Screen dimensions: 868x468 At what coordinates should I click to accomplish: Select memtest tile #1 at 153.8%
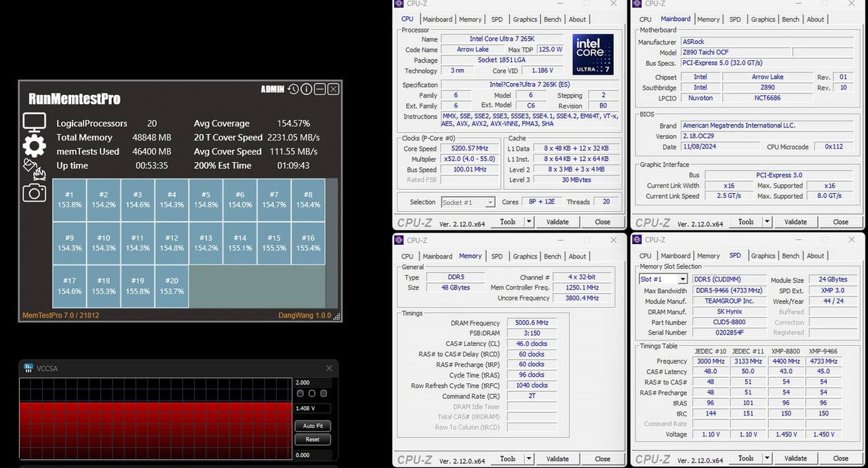(x=70, y=199)
